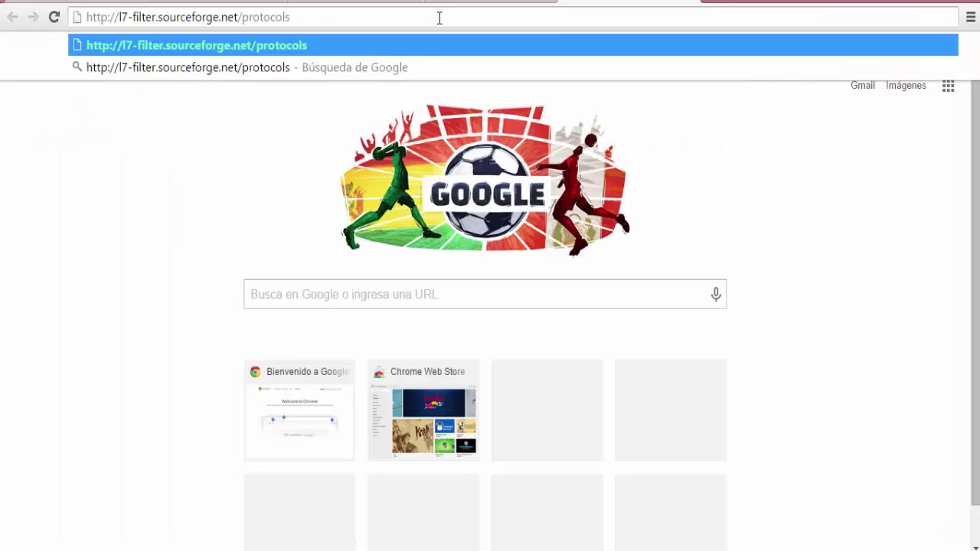Click the Chrome Web Store tile icon
Viewport: 980px width, 551px height.
(379, 372)
